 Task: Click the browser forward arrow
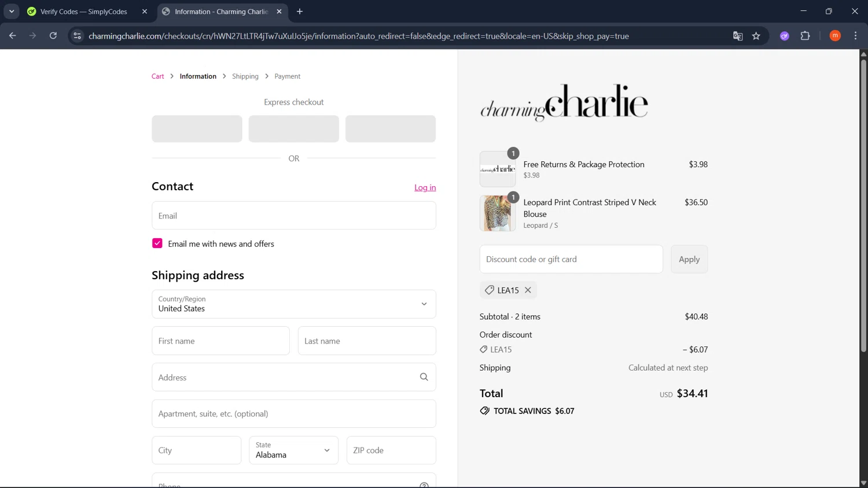tap(32, 36)
